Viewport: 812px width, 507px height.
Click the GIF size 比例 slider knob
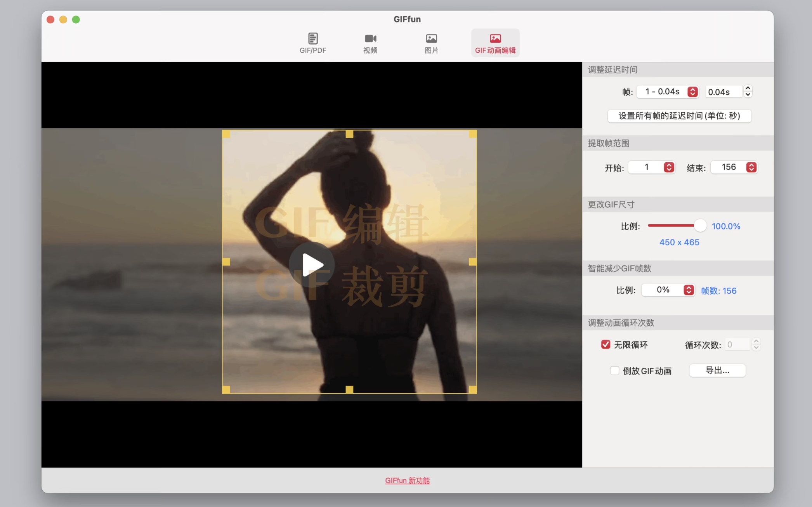[x=700, y=226]
